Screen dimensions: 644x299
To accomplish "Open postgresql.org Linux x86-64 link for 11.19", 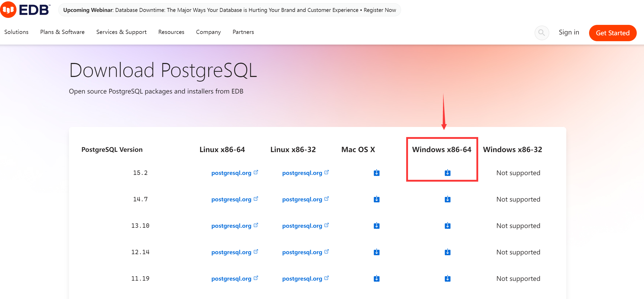I will [235, 279].
